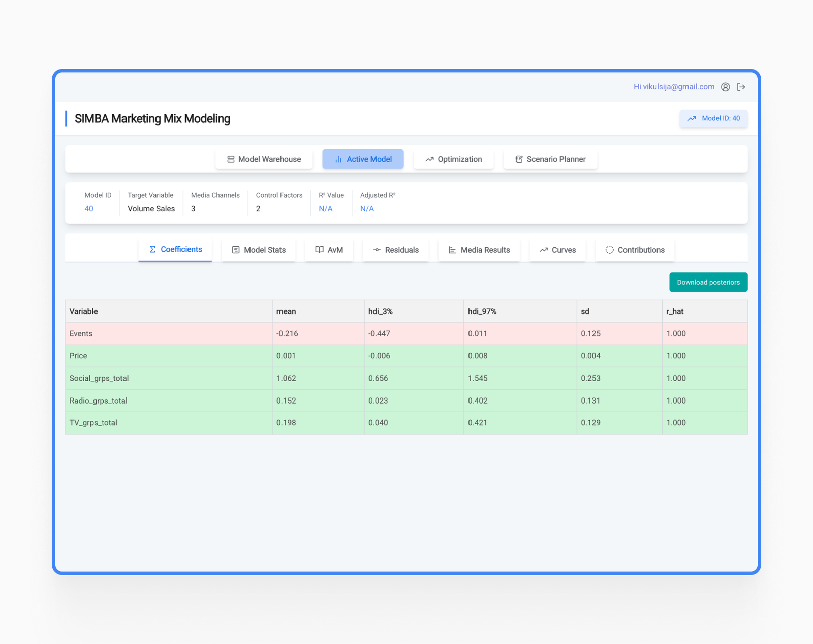
Task: Click the mean column header
Action: pos(286,311)
